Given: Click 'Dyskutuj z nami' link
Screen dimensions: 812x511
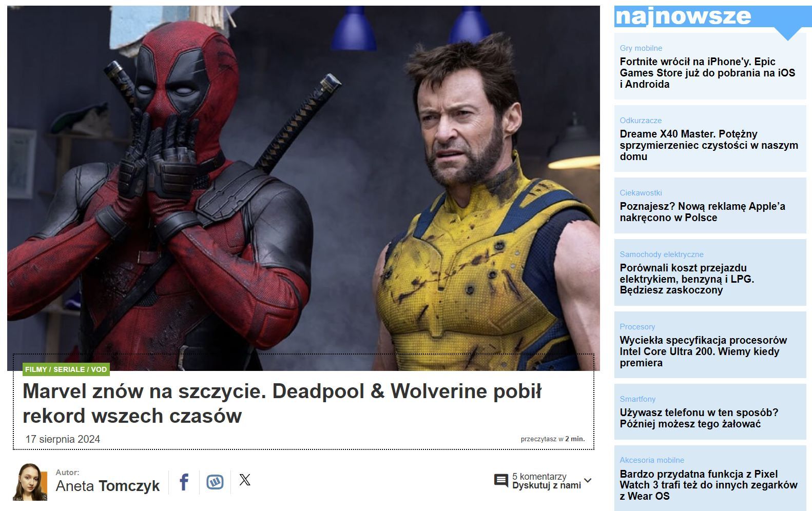Looking at the screenshot, I should pyautogui.click(x=546, y=485).
